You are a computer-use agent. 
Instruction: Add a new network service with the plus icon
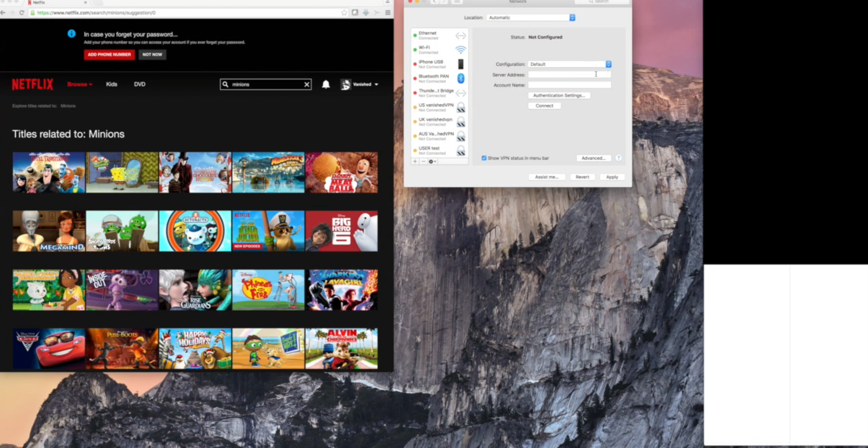coord(414,162)
